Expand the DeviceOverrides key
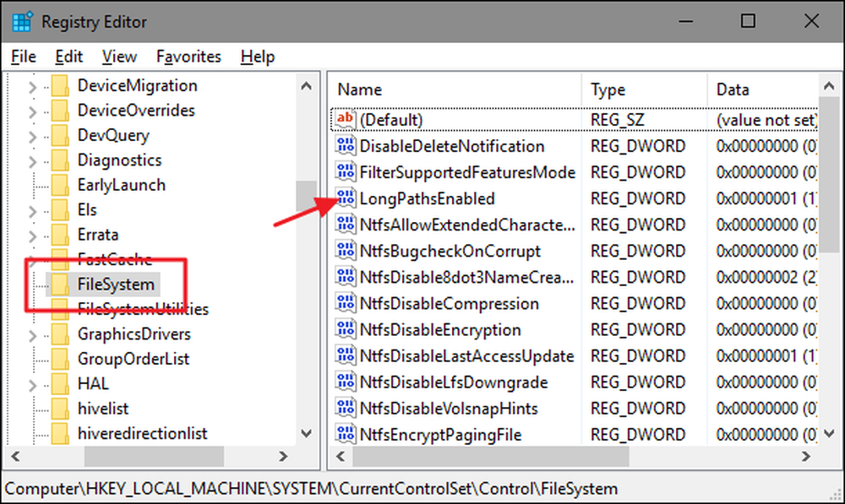This screenshot has height=504, width=845. pyautogui.click(x=32, y=111)
